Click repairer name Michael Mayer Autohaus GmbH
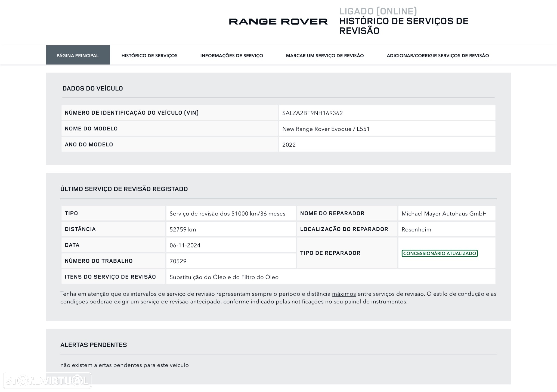 444,214
